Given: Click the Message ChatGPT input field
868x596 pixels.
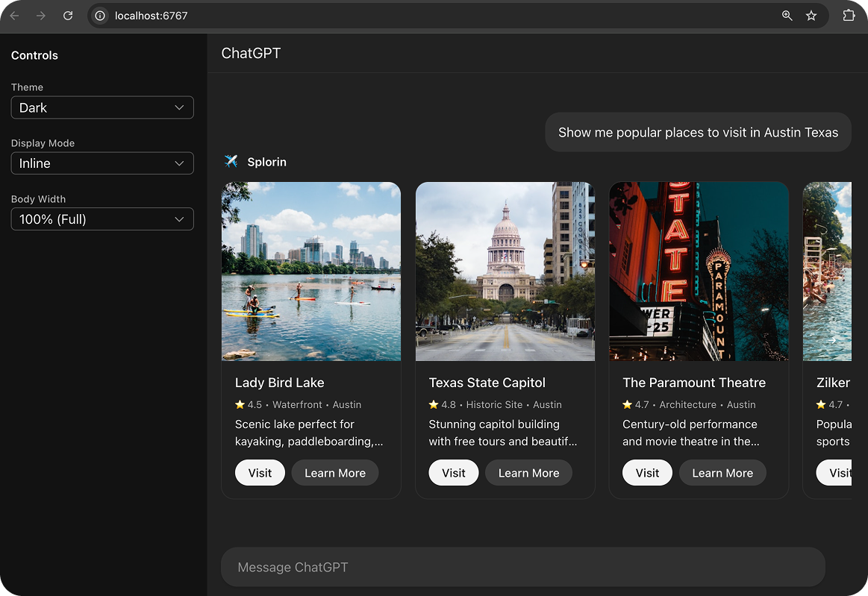Looking at the screenshot, I should [522, 567].
